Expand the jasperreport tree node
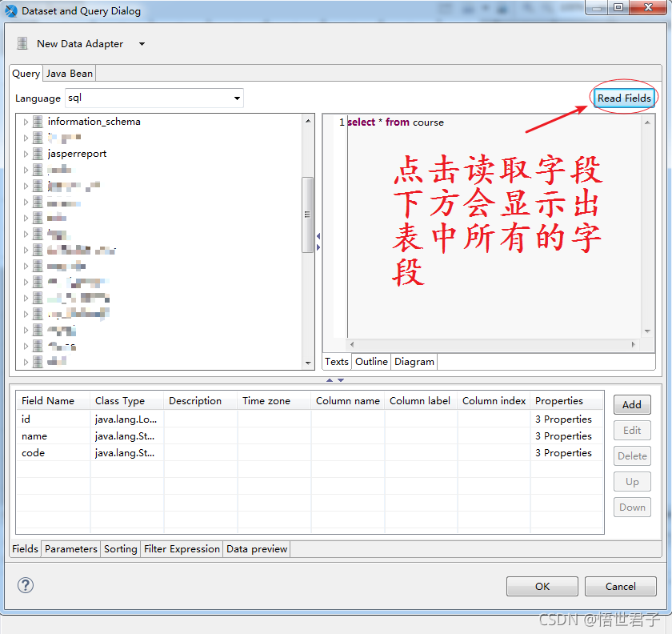Viewport: 672px width, 634px height. pos(26,154)
